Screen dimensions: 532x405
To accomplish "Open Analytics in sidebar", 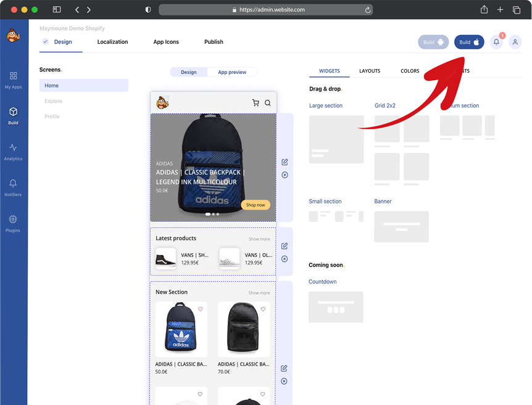I will tap(13, 152).
